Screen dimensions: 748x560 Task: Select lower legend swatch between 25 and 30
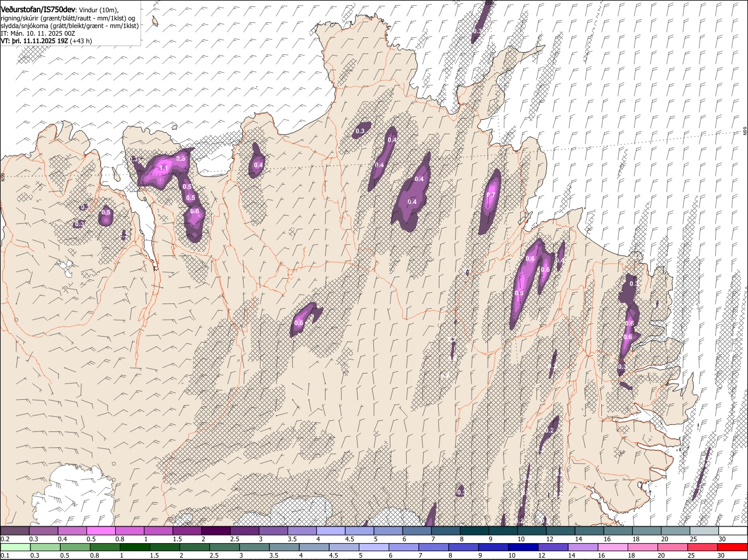click(704, 548)
